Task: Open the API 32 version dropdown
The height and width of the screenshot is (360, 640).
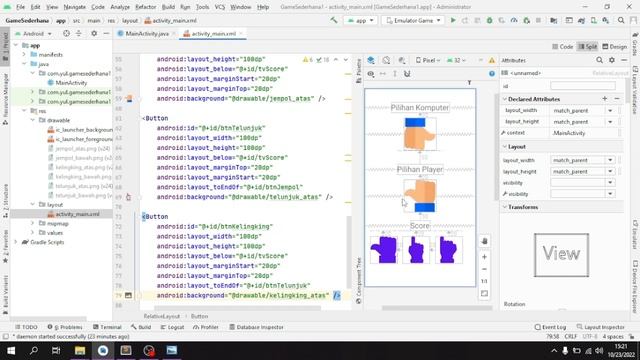Action: [456, 60]
